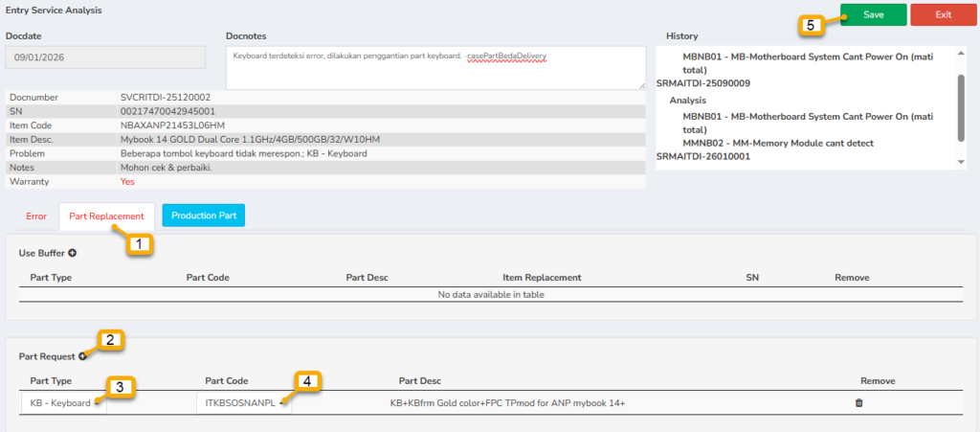This screenshot has height=432, width=980.
Task: Switch to the Error tab
Action: [x=35, y=216]
